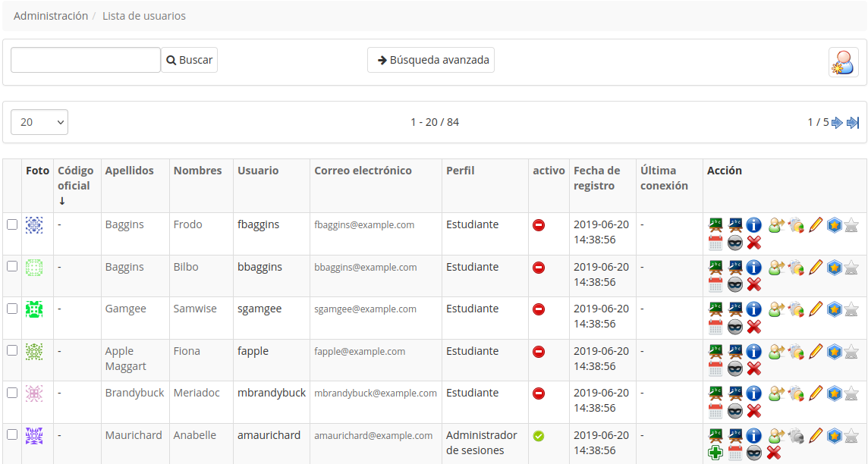Sort by Usuario column header
Screen dimensions: 868x464
pyautogui.click(x=258, y=171)
